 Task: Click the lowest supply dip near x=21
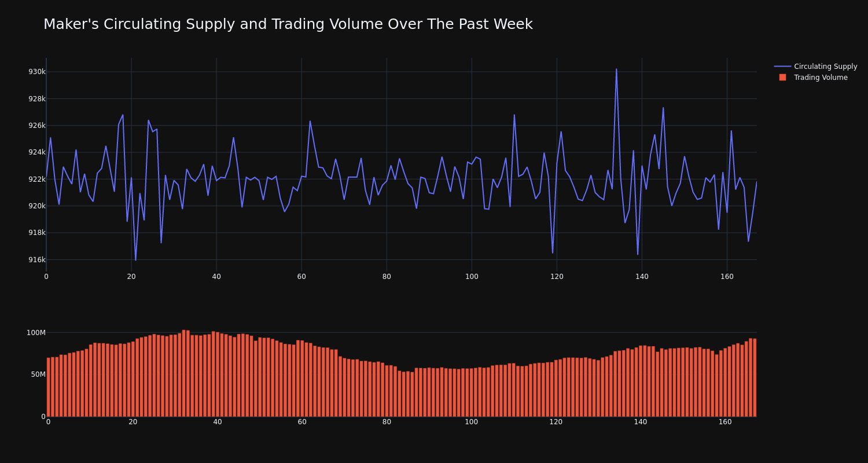click(135, 260)
